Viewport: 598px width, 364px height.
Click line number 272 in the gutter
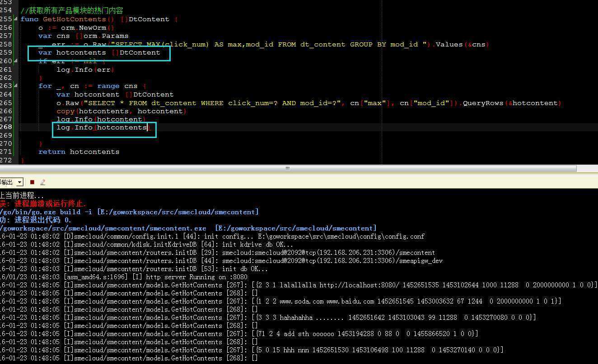click(x=6, y=160)
